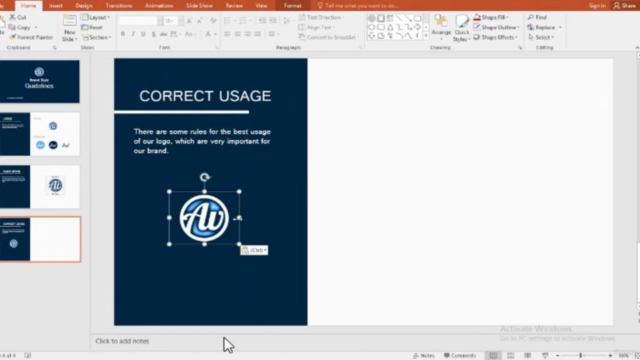Screen dimensions: 640x360
Task: Expand the Select dropdown in Editing
Action: [541, 37]
